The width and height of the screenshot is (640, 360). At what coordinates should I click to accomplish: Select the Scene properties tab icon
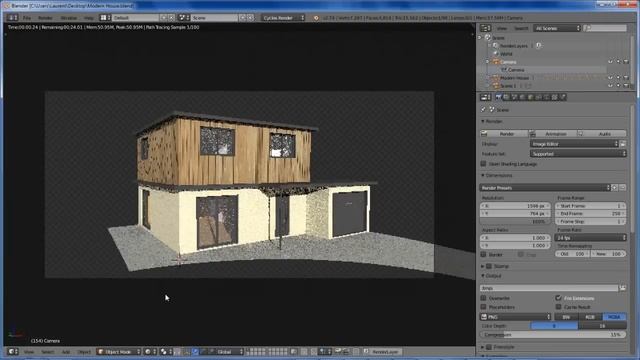515,97
